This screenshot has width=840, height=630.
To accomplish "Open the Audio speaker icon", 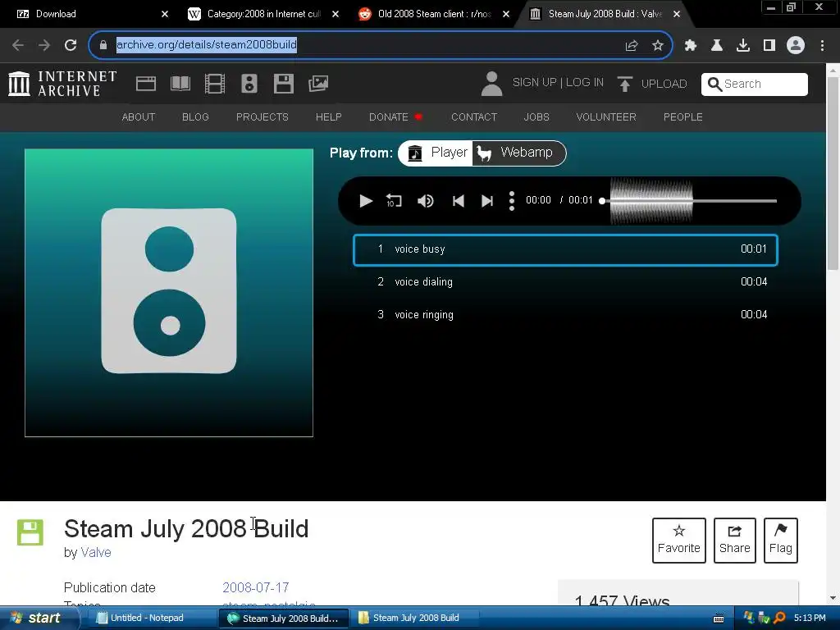I will [x=249, y=84].
